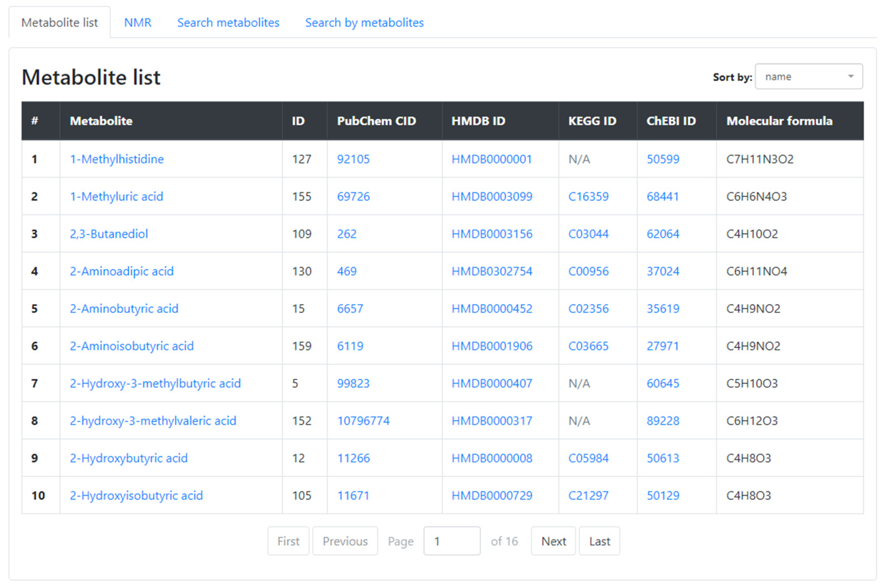
Task: Open KEGG ID C00956 link
Action: 589,271
